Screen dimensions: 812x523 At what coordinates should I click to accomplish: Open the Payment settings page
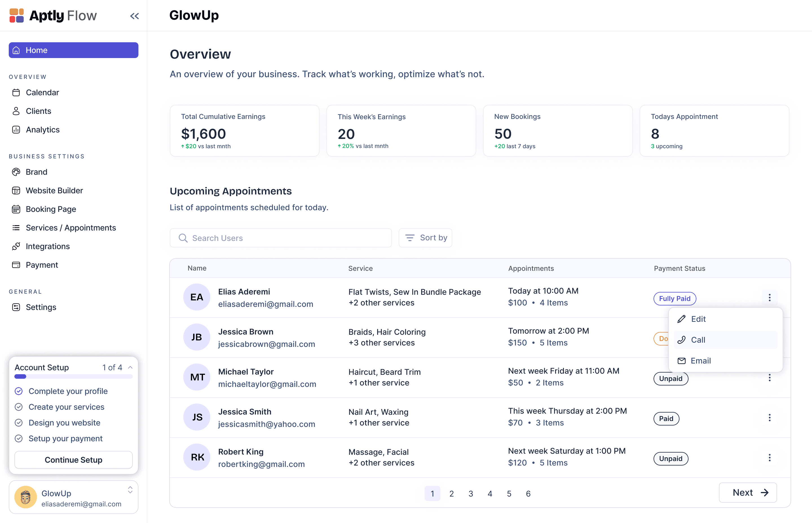(x=42, y=265)
